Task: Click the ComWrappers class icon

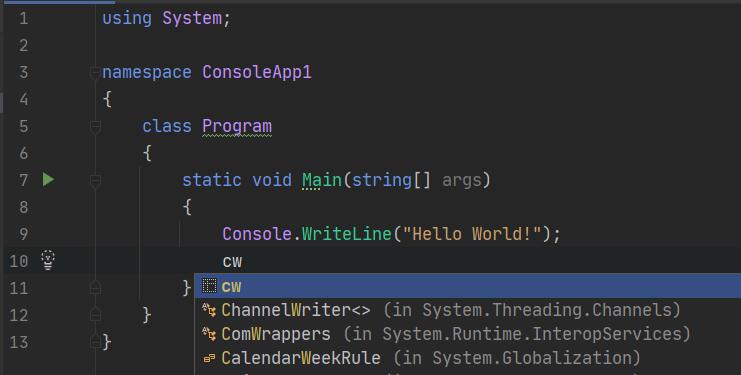Action: (x=209, y=333)
